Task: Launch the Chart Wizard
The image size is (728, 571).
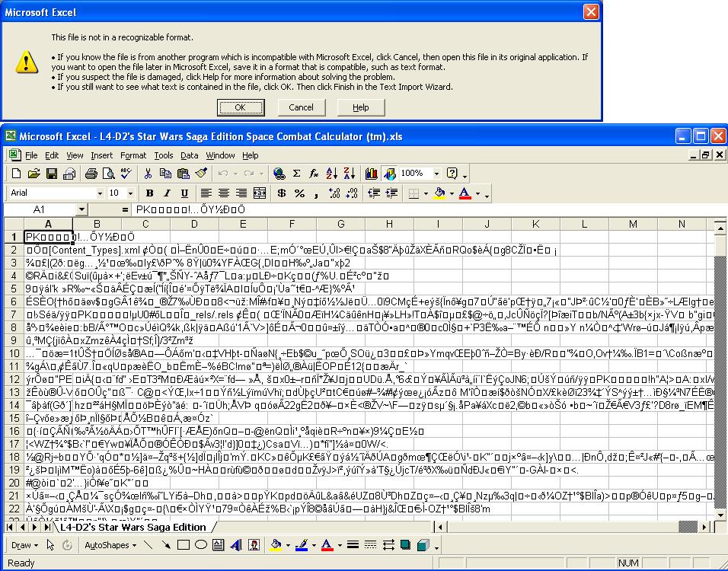Action: coord(372,174)
